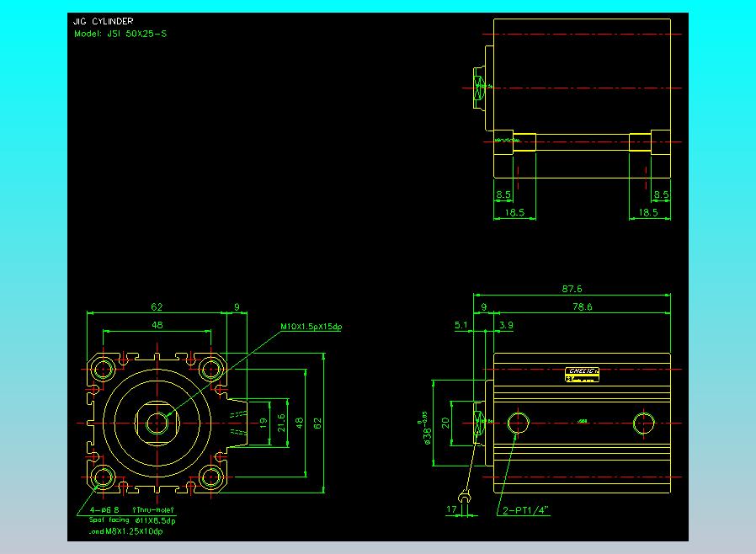The height and width of the screenshot is (554, 756).
Task: Click the 5.1 dimension text
Action: coord(461,324)
